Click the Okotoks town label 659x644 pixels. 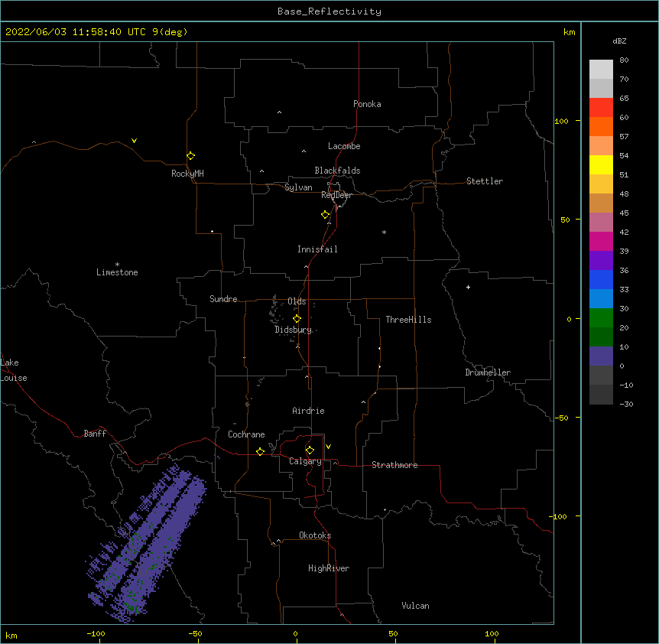coord(315,535)
